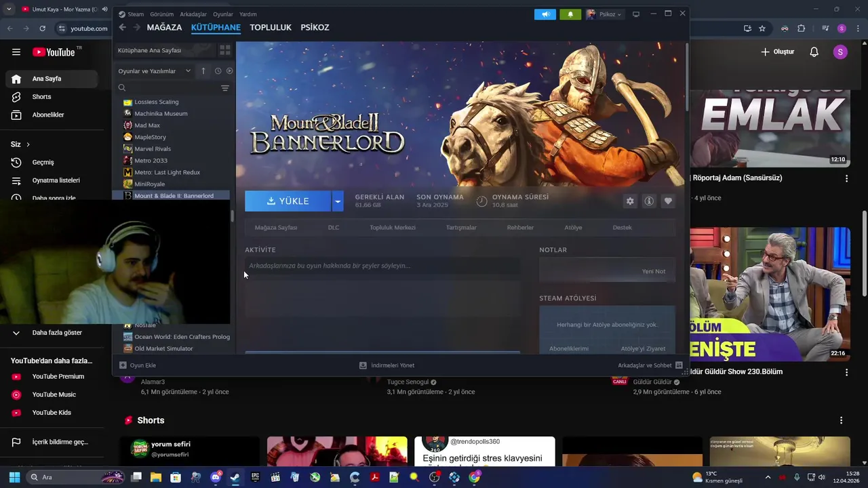Select Old Market Simulator in library list
This screenshot has height=488, width=868.
coord(163,349)
